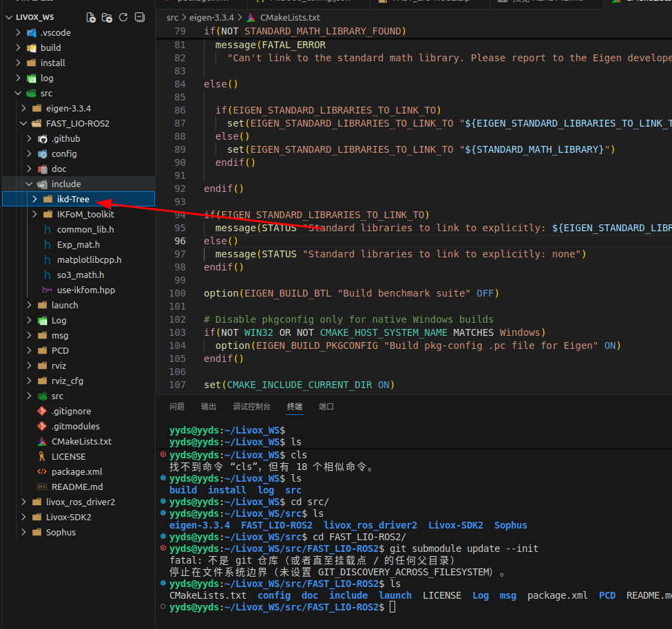Expand the top-level log folder
672x629 pixels.
coord(18,78)
